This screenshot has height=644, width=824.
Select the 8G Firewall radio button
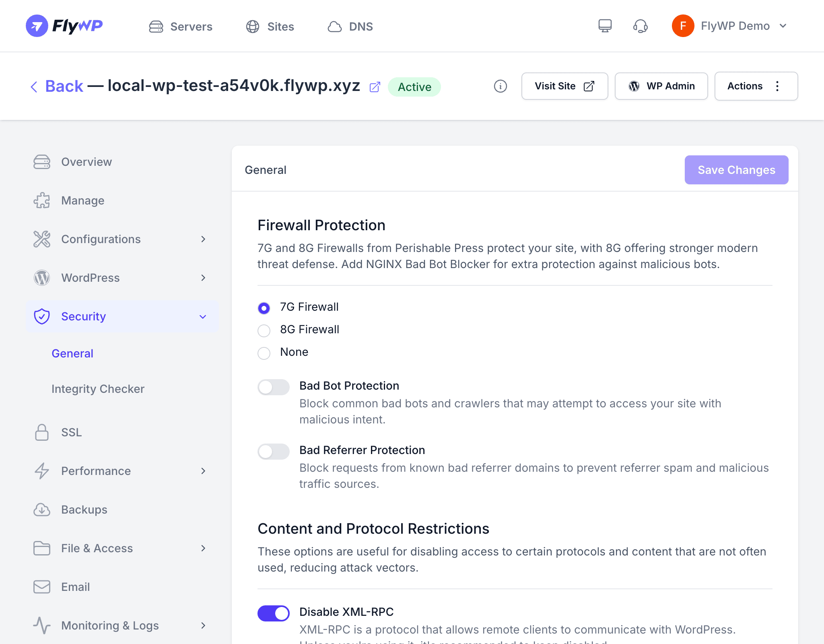pyautogui.click(x=264, y=330)
